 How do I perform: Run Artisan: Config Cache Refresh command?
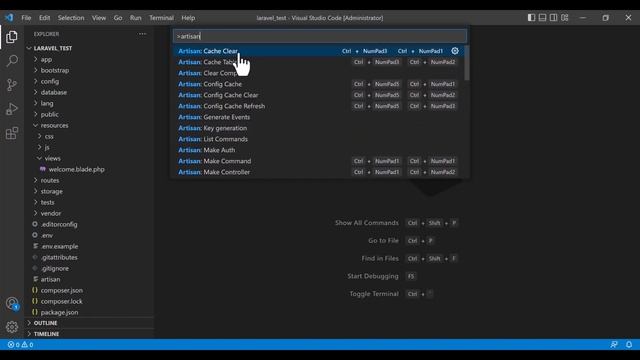point(318,106)
